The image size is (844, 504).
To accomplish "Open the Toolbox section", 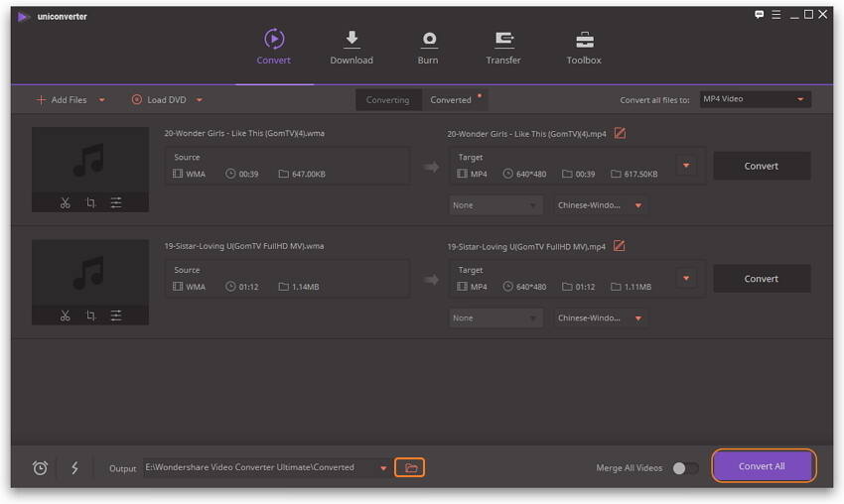I will click(x=584, y=47).
